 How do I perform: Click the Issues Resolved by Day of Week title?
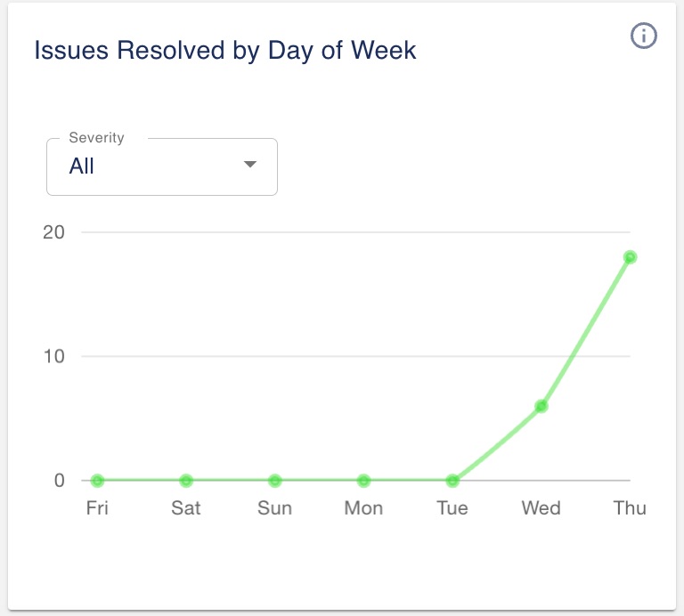coord(225,50)
